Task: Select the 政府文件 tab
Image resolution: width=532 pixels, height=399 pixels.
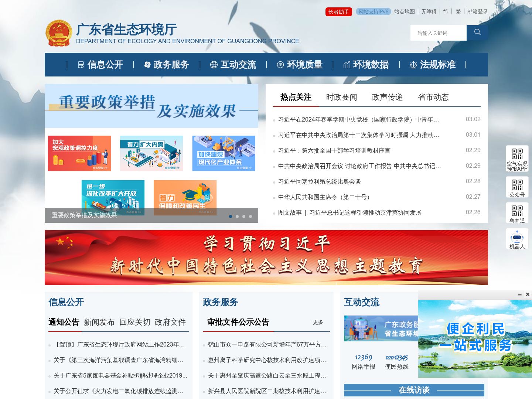Action: point(170,322)
